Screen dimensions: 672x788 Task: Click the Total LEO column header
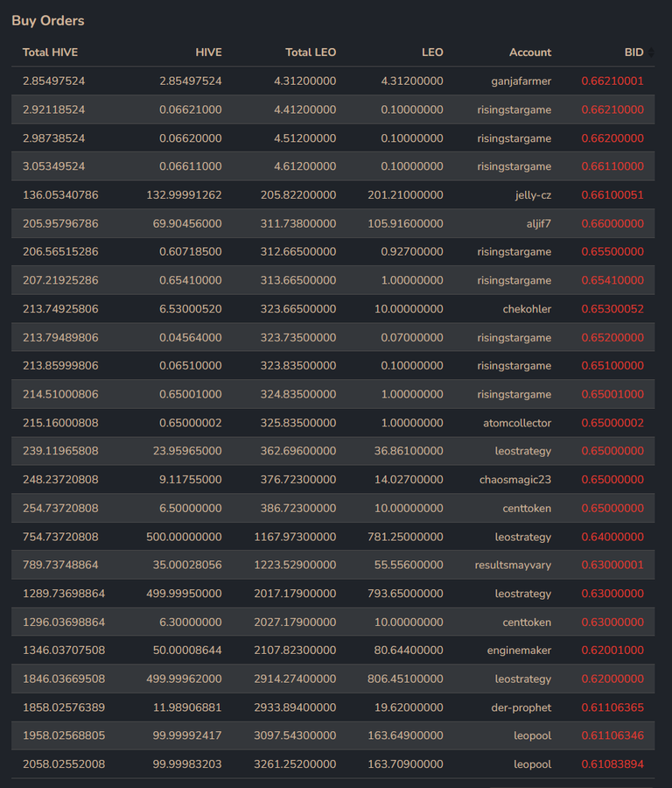[311, 53]
